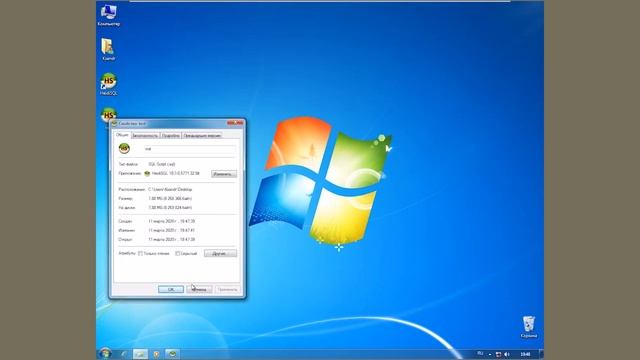Image resolution: width=640 pixels, height=360 pixels.
Task: Open Internet Explorer from the taskbar
Action: click(124, 354)
